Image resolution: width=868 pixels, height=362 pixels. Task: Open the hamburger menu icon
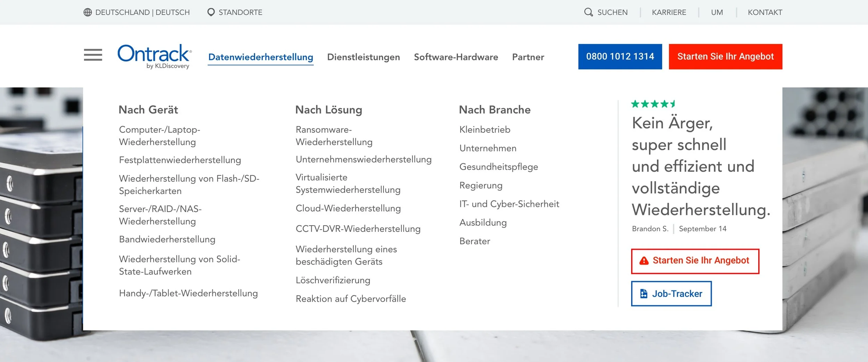[x=93, y=55]
